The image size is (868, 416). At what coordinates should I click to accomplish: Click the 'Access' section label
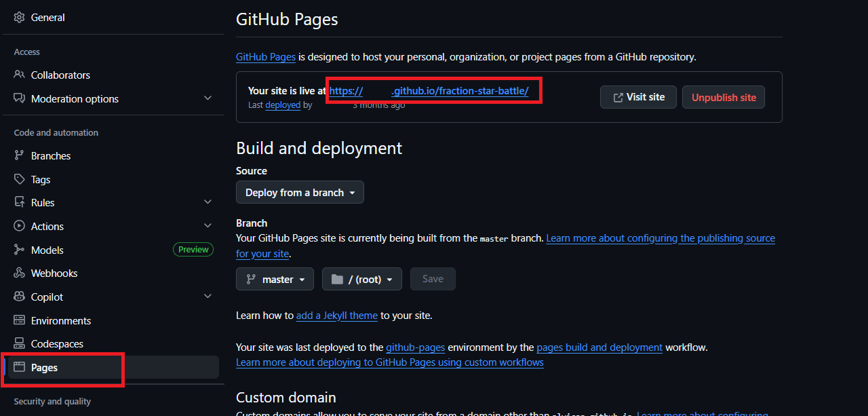click(x=27, y=52)
